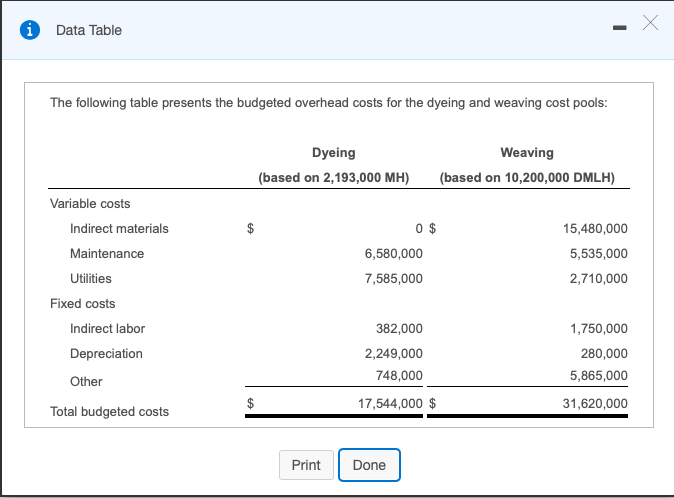Click the Dyeing other value 748,000

click(399, 375)
